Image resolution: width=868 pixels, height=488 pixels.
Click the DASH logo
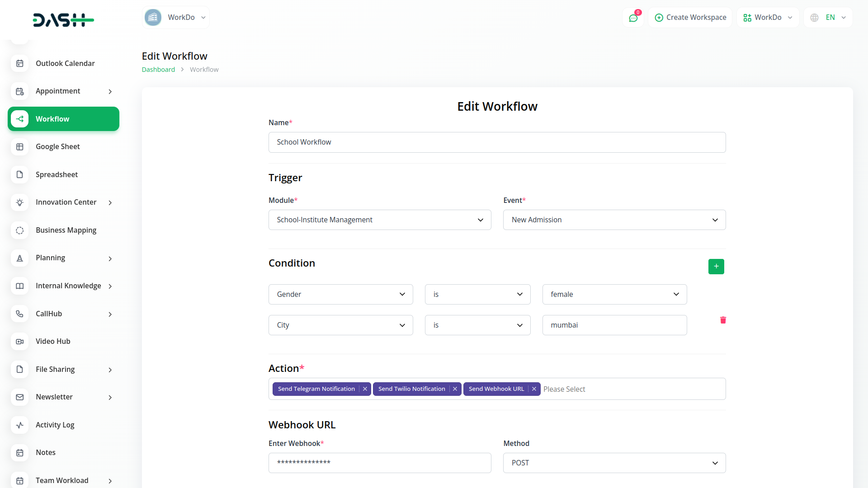(63, 20)
